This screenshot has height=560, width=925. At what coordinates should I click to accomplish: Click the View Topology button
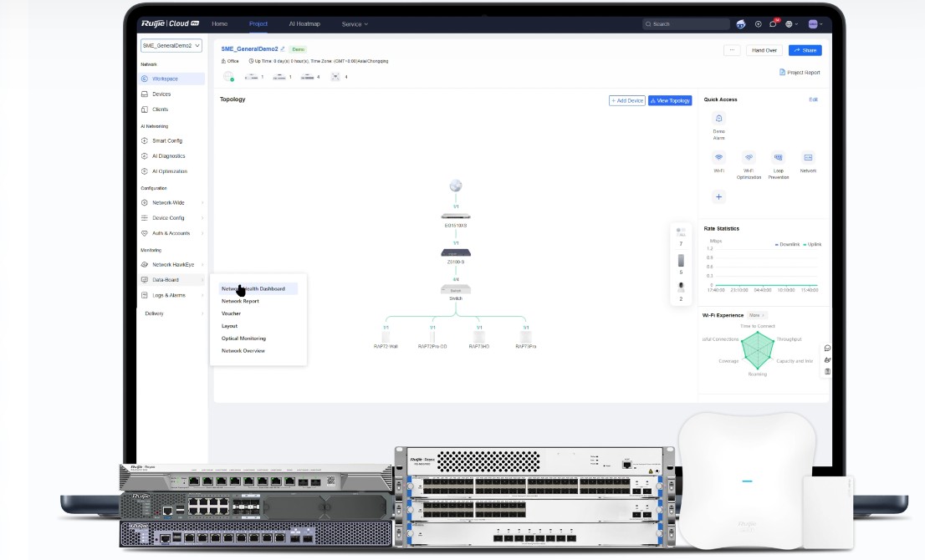pyautogui.click(x=670, y=101)
